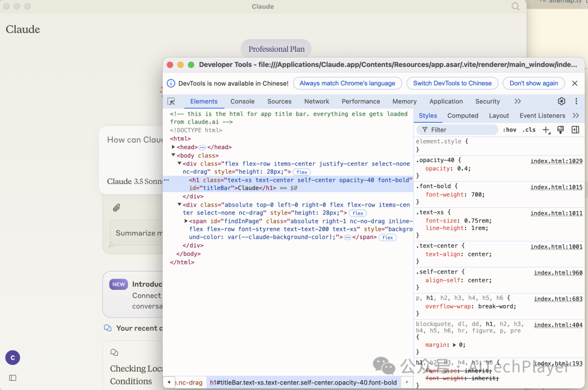Open the Security tab
The height and width of the screenshot is (390, 588).
(487, 101)
